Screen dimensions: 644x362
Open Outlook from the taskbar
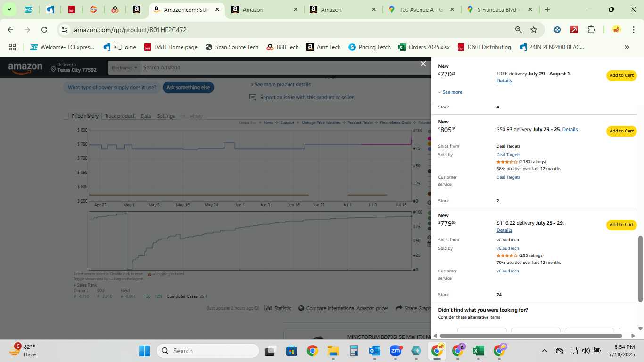coord(375,351)
